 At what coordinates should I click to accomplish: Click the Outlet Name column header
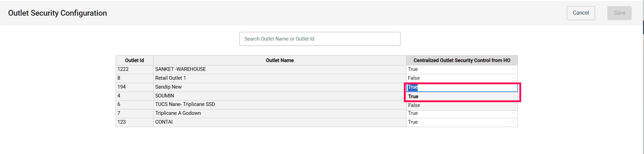point(279,60)
